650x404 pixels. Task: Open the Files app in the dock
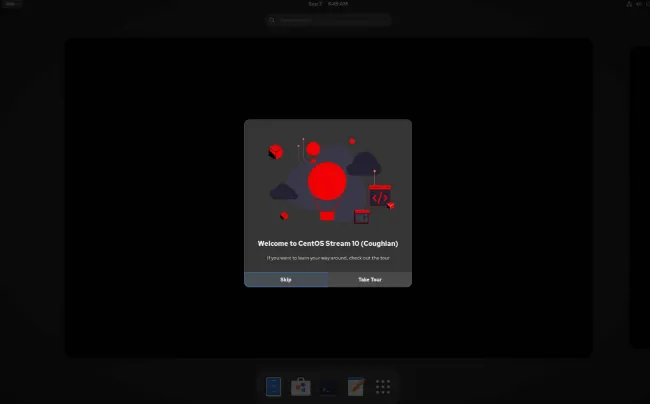click(274, 386)
